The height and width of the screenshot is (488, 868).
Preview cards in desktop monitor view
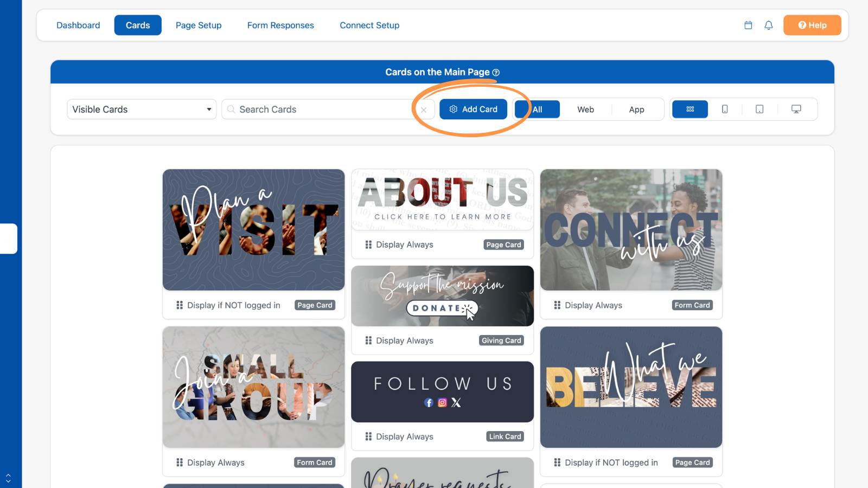pos(796,109)
